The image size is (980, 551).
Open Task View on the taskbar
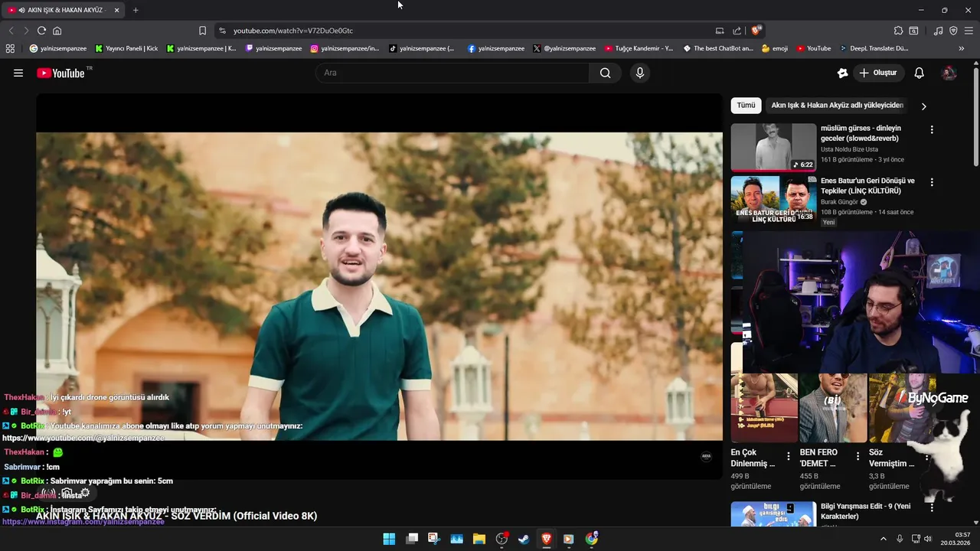pyautogui.click(x=412, y=539)
